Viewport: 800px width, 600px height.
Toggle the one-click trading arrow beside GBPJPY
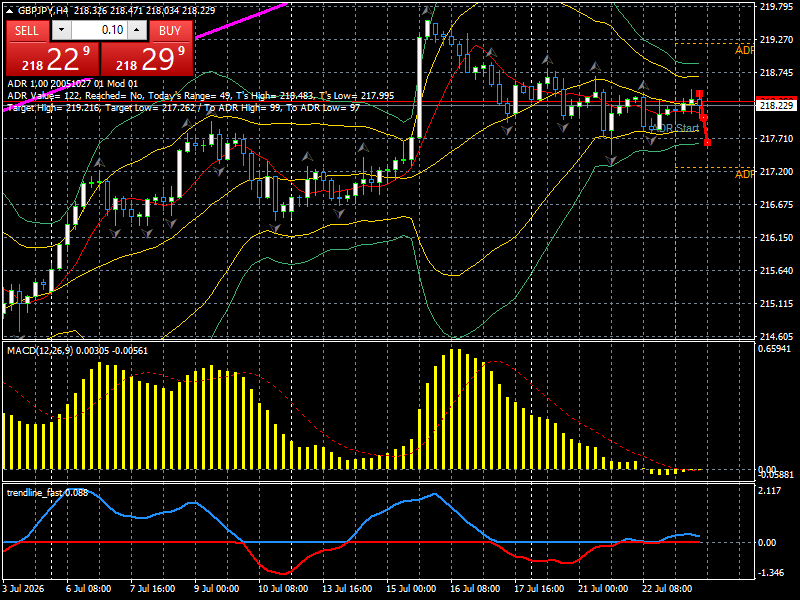(9, 11)
